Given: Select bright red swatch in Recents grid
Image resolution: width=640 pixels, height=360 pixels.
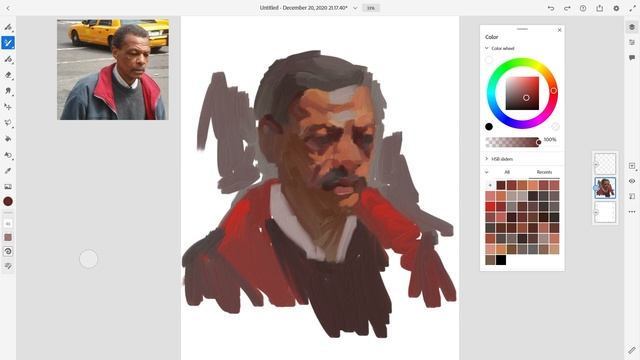Looking at the screenshot, I should (490, 207).
